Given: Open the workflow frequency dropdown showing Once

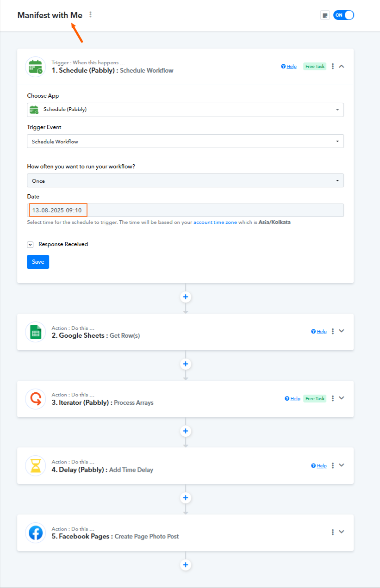Looking at the screenshot, I should tap(185, 180).
